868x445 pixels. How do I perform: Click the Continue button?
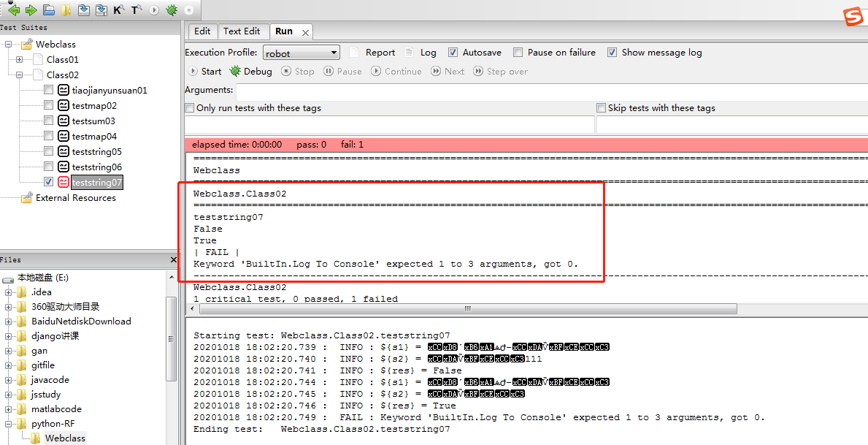click(396, 72)
